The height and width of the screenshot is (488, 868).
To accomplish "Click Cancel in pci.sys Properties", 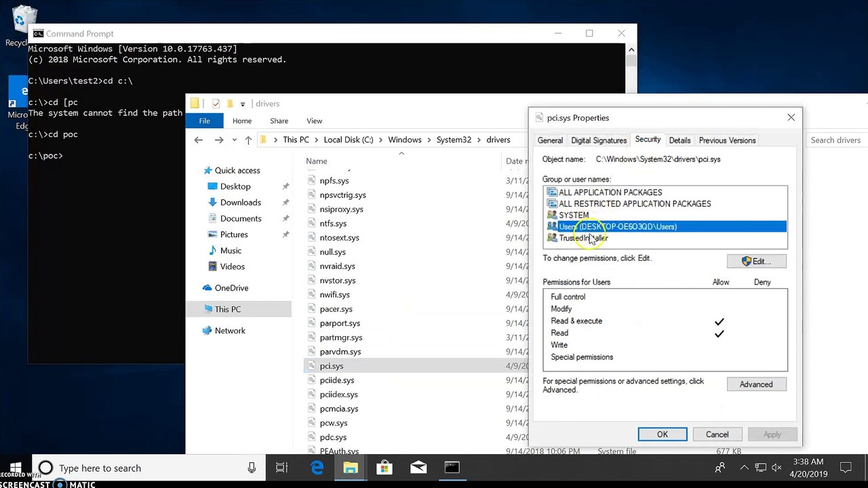I will [x=717, y=434].
